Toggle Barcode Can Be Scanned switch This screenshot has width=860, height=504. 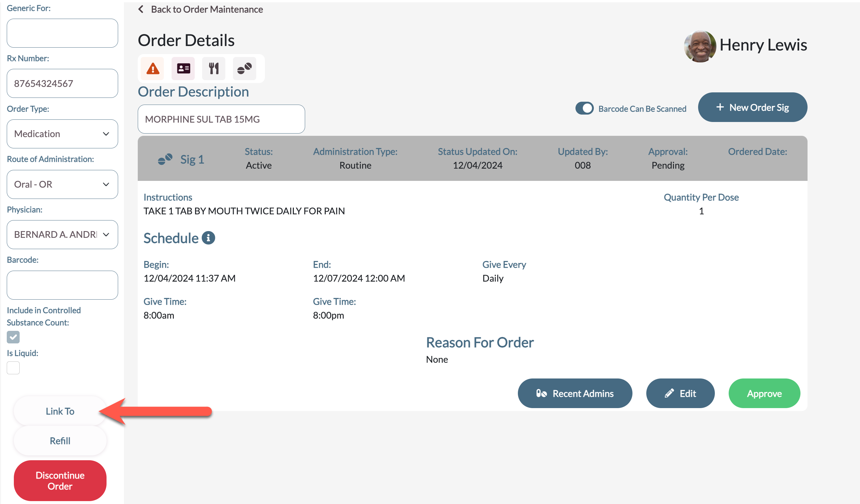[x=584, y=108]
